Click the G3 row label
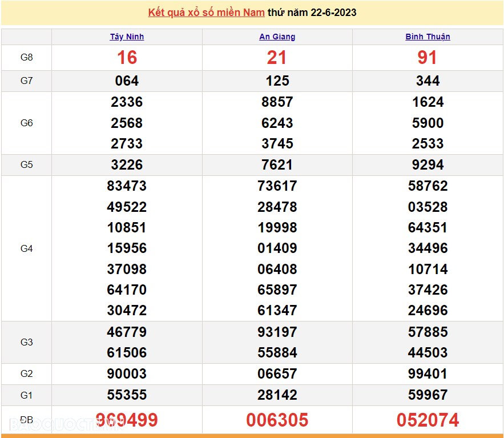The image size is (504, 438). (x=26, y=342)
